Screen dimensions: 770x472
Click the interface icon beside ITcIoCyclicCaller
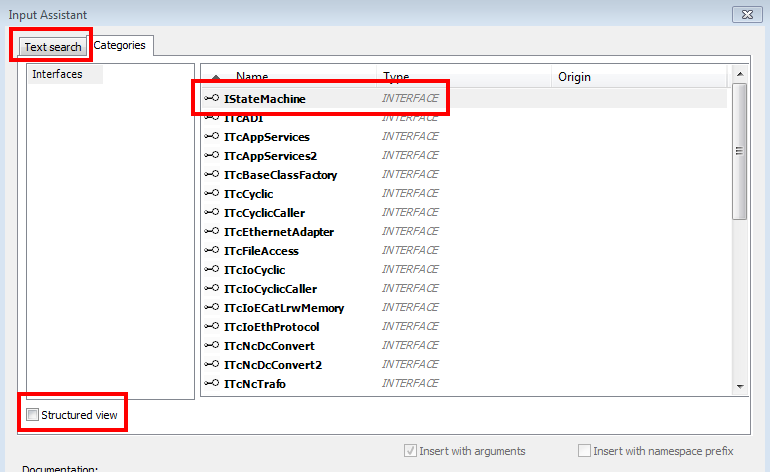[212, 288]
